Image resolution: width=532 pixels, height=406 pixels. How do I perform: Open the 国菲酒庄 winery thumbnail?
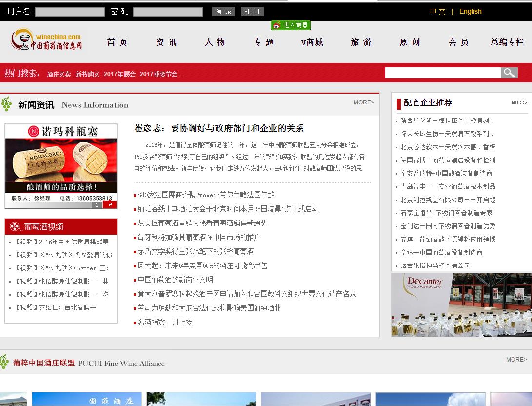(87, 399)
